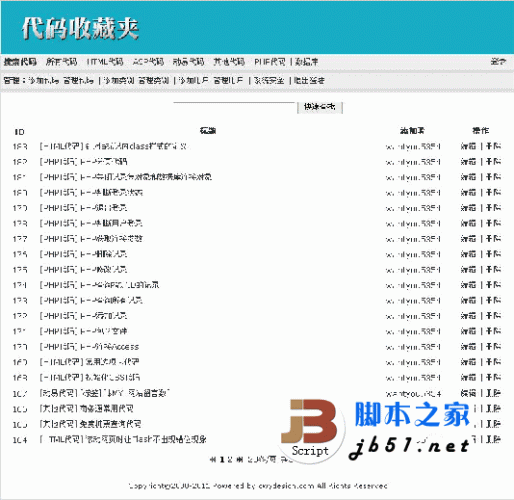Open the PHP code entry with ID 182

(83, 162)
